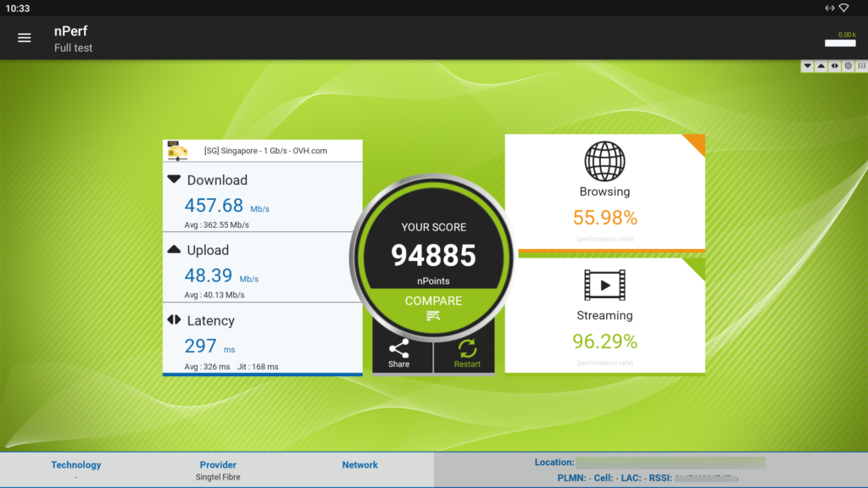868x488 pixels.
Task: Click the Technology label in footer
Action: point(76,464)
